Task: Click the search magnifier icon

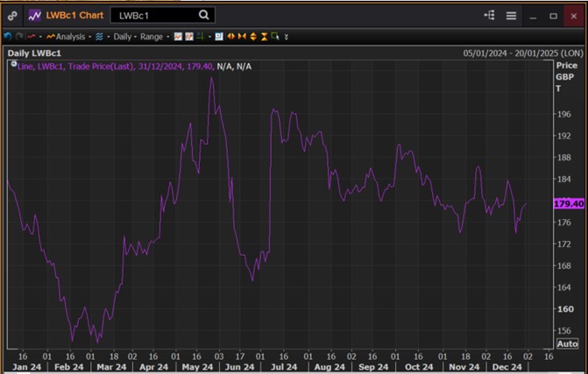Action: (203, 15)
